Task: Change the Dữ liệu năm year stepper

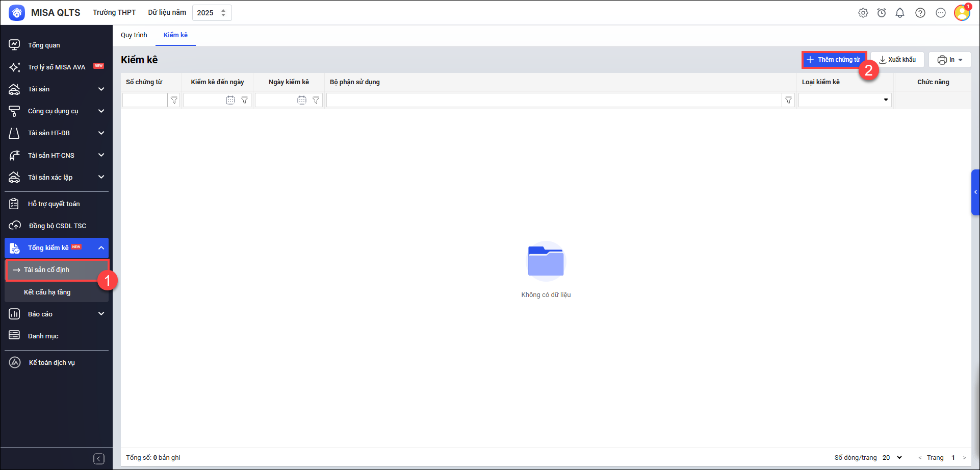Action: 223,13
